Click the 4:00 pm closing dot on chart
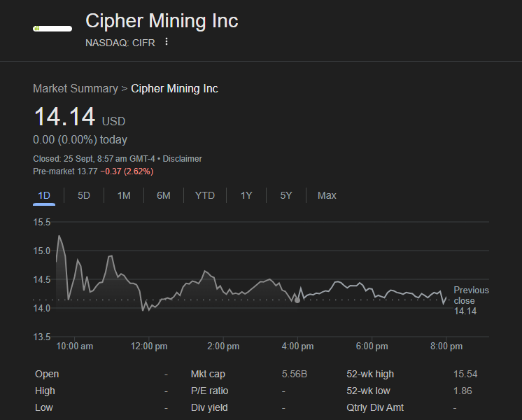 point(297,300)
